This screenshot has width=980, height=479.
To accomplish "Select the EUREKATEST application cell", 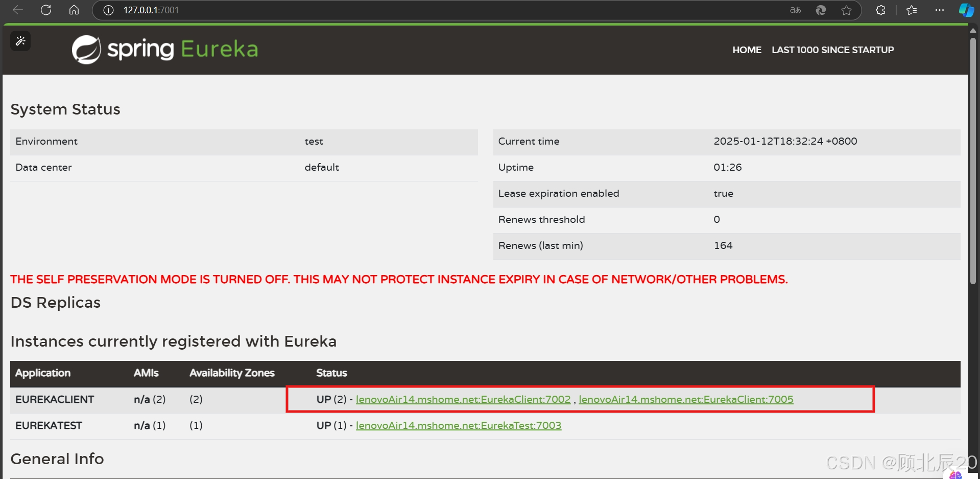I will (x=49, y=425).
